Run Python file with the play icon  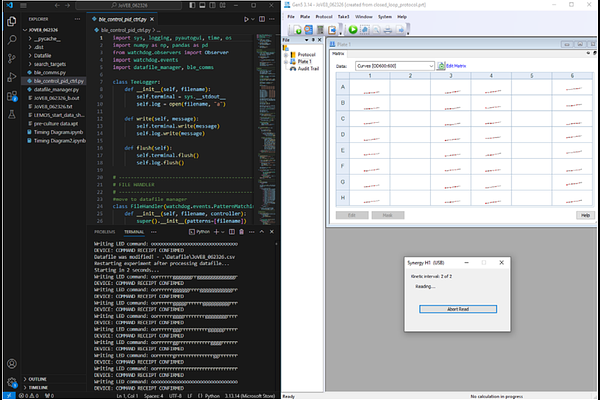pos(246,19)
